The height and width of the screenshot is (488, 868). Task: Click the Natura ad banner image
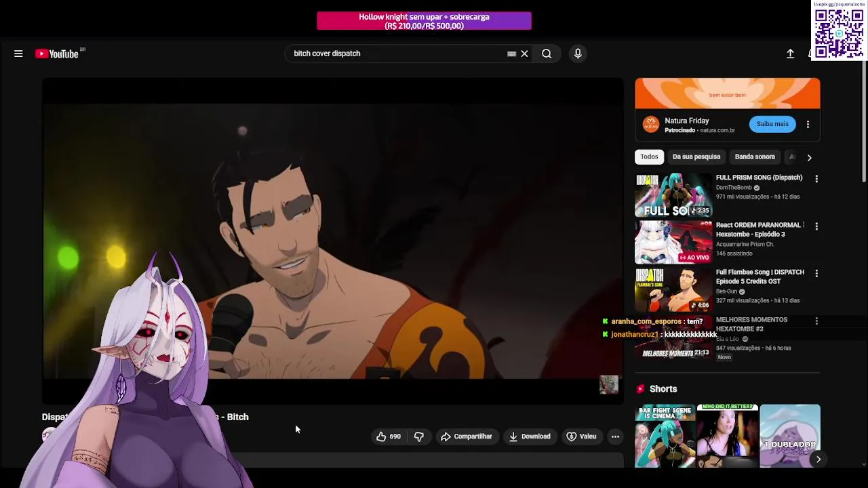click(x=728, y=93)
